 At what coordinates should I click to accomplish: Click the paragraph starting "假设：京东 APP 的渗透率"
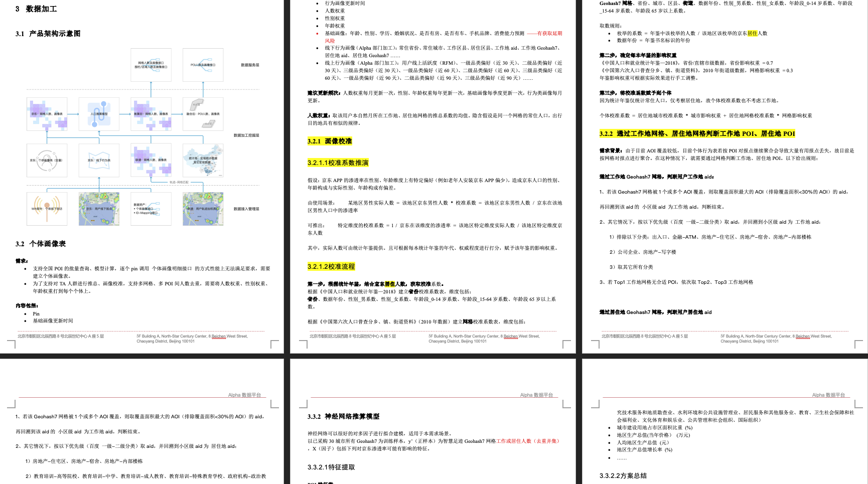click(x=435, y=184)
